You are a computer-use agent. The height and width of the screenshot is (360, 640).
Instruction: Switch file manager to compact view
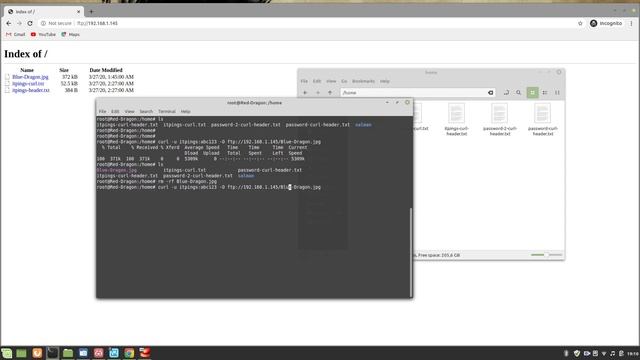pos(557,93)
